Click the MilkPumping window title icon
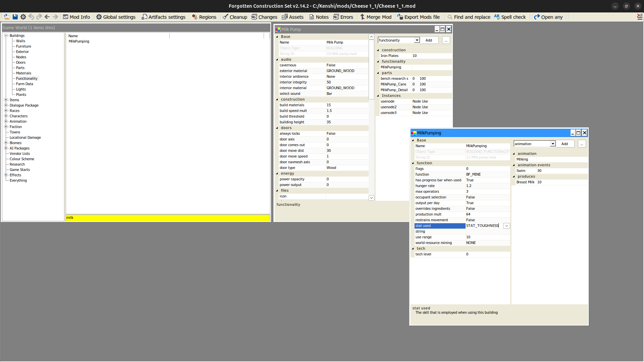 (x=414, y=133)
